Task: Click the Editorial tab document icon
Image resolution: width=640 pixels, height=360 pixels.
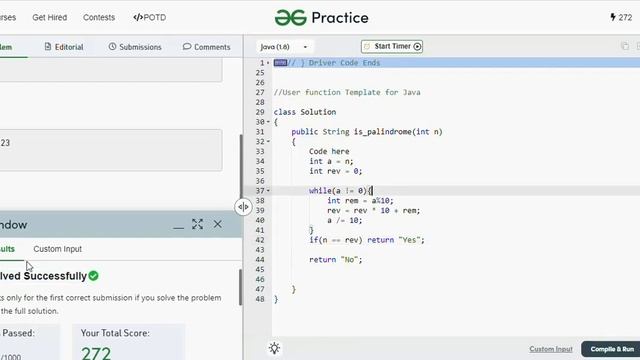Action: tap(48, 47)
